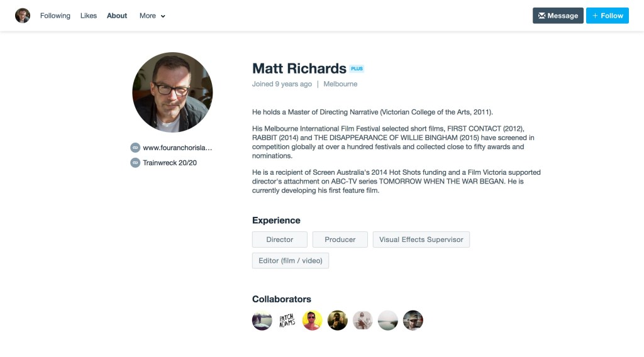Open the collaborator avatar with a camera
This screenshot has height=357, width=644.
[x=338, y=321]
